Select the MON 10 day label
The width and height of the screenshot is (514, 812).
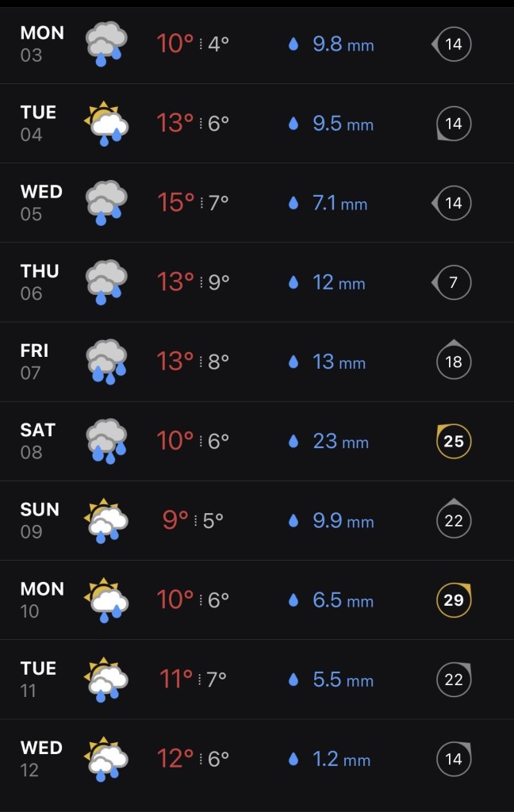[42, 599]
